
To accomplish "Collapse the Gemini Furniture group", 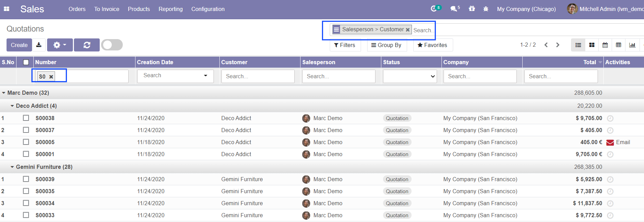I will click(12, 167).
